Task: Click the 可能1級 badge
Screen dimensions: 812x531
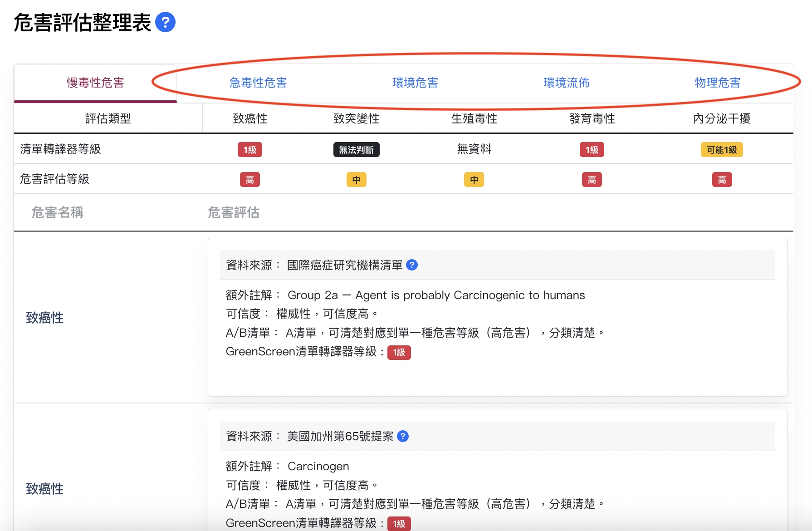Action: 722,150
